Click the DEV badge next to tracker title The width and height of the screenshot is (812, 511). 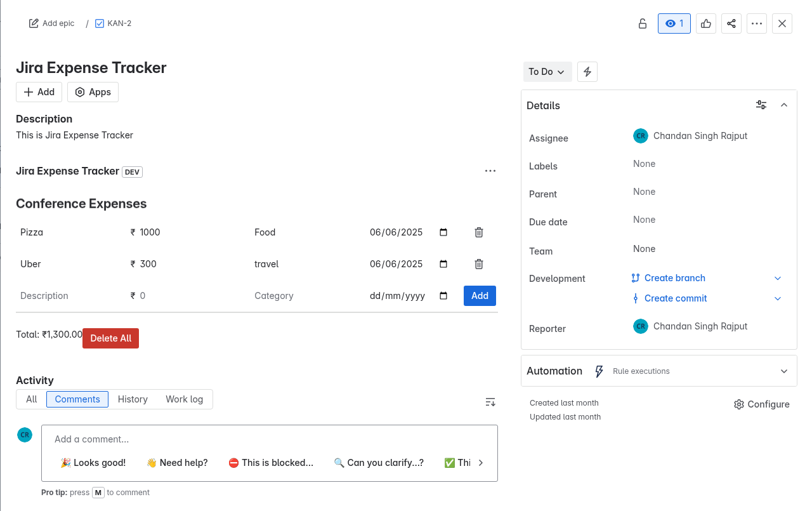132,172
